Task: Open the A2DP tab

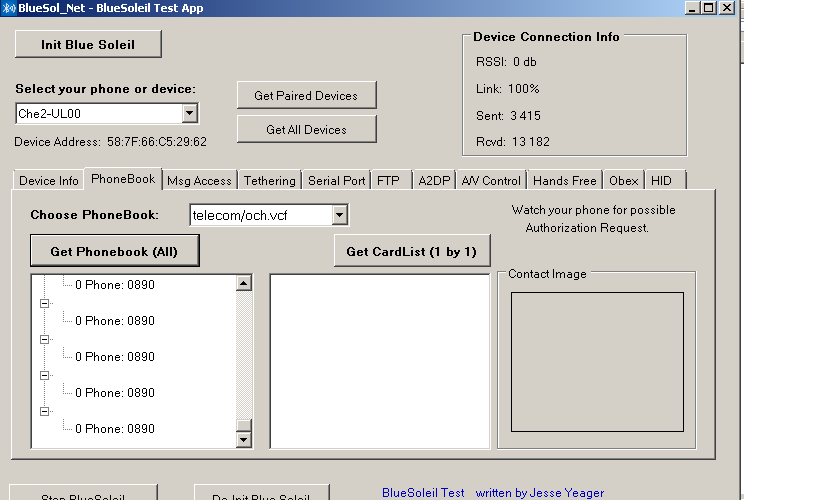Action: coord(435,181)
